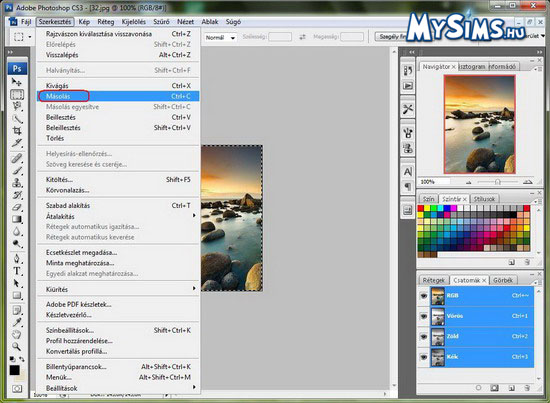Click the 100% zoom field in Navigátor
This screenshot has width=550, height=403.
(x=435, y=182)
